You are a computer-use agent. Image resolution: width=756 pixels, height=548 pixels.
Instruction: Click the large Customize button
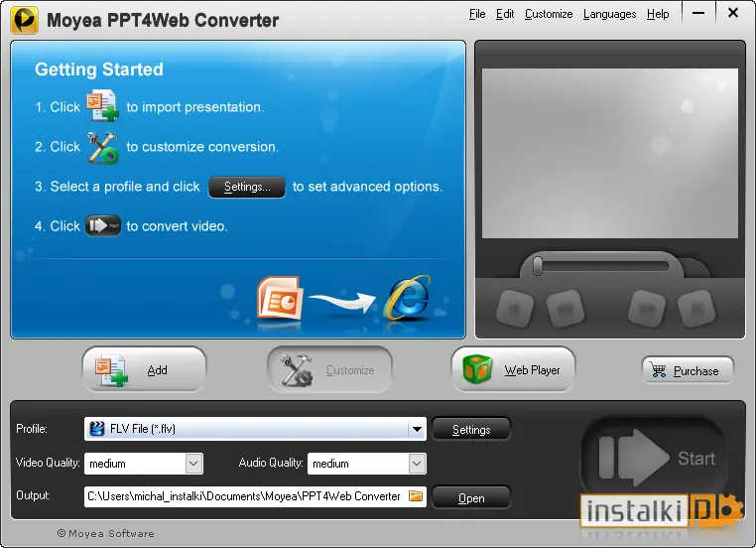tap(329, 370)
